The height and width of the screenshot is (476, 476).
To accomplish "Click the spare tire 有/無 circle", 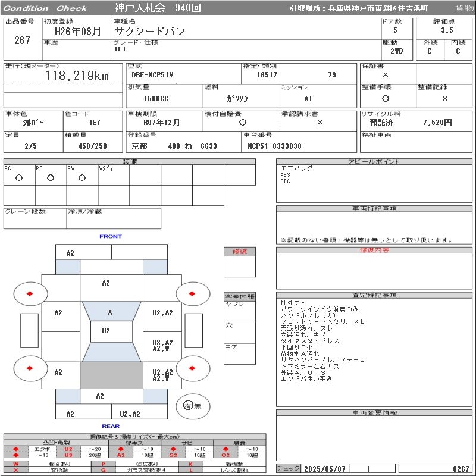I will tap(189, 406).
